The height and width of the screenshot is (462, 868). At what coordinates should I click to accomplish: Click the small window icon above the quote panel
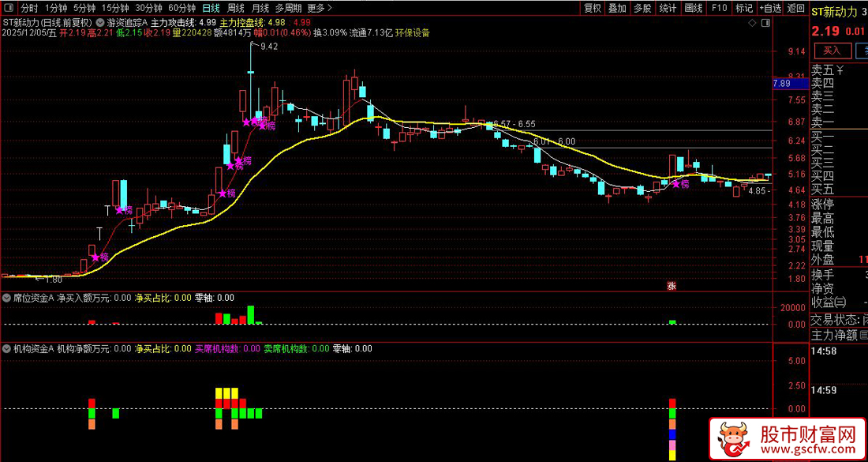tap(764, 22)
